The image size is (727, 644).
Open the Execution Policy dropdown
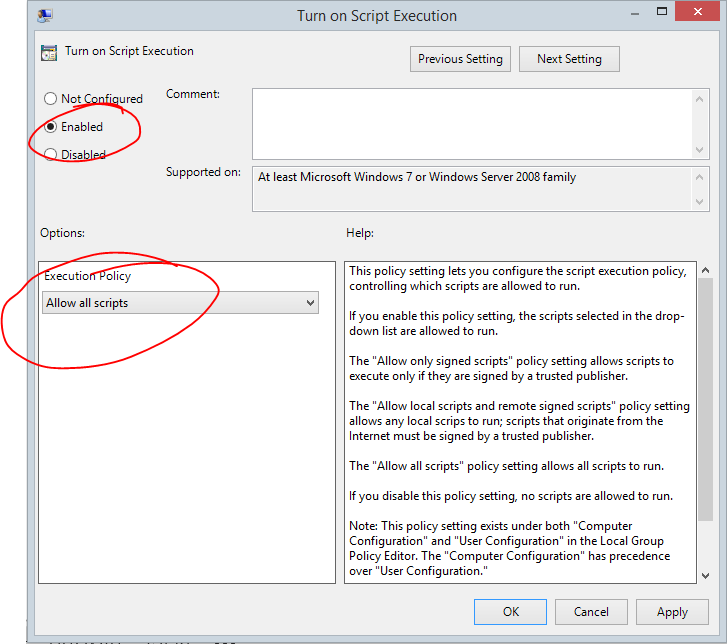coord(181,303)
